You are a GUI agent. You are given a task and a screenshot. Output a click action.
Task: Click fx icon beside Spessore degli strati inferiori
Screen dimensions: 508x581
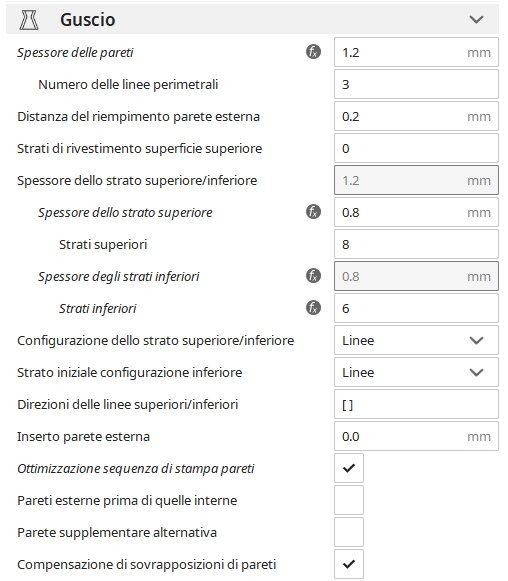313,276
